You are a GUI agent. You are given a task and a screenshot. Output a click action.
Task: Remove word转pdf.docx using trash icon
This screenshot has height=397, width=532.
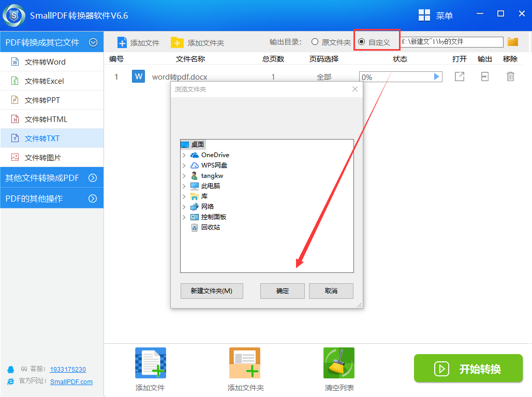pyautogui.click(x=510, y=77)
